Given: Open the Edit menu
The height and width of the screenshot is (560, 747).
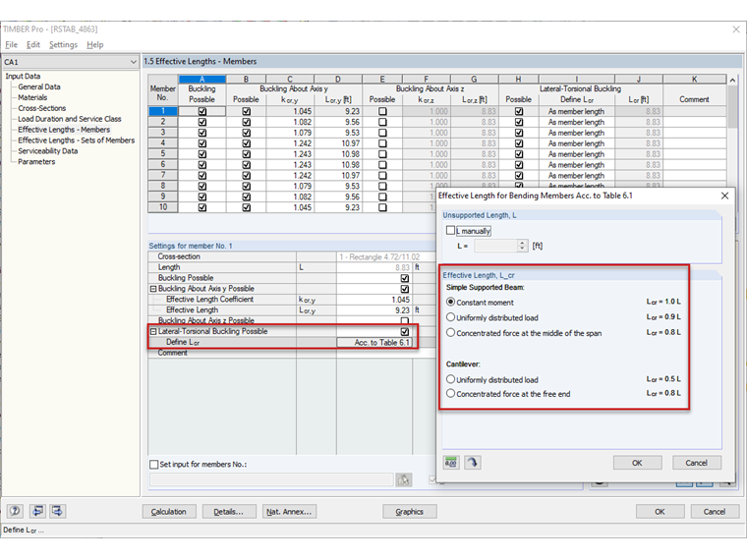Looking at the screenshot, I should 32,44.
